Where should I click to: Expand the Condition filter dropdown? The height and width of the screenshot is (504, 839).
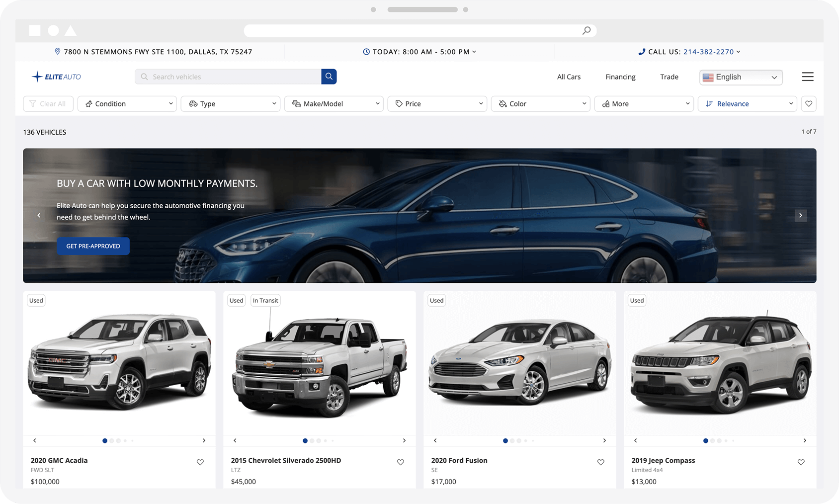coord(127,104)
